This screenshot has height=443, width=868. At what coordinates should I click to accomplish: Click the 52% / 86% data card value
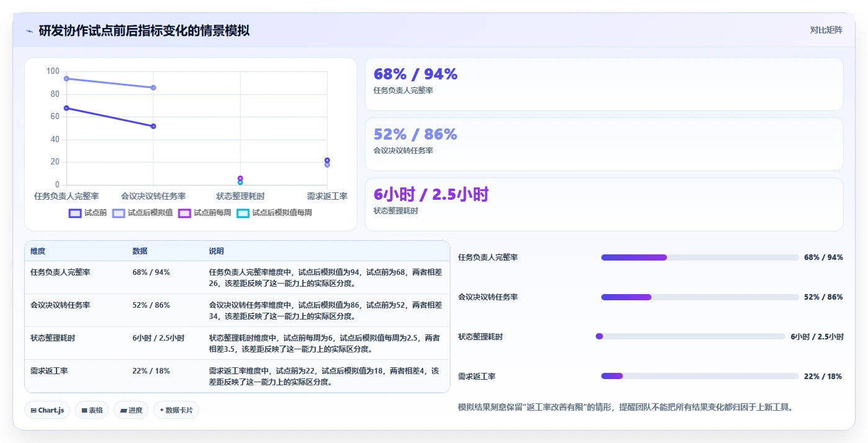pyautogui.click(x=415, y=135)
